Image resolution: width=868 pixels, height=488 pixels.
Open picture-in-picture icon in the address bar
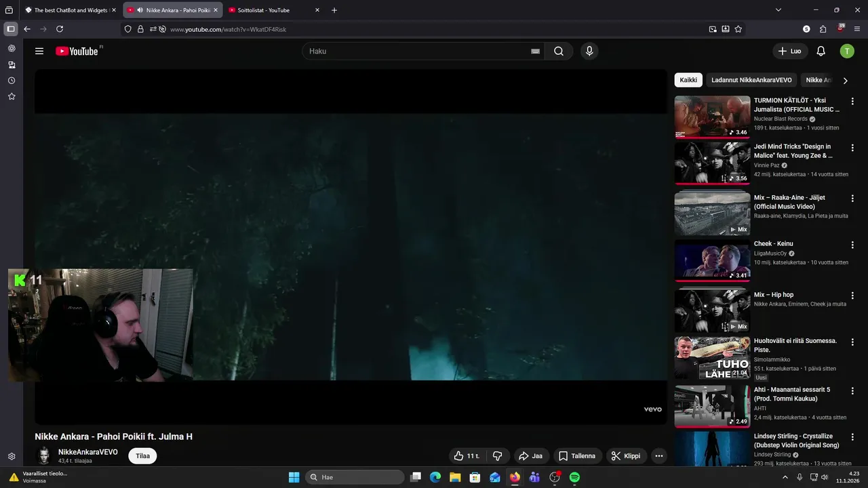pyautogui.click(x=713, y=29)
